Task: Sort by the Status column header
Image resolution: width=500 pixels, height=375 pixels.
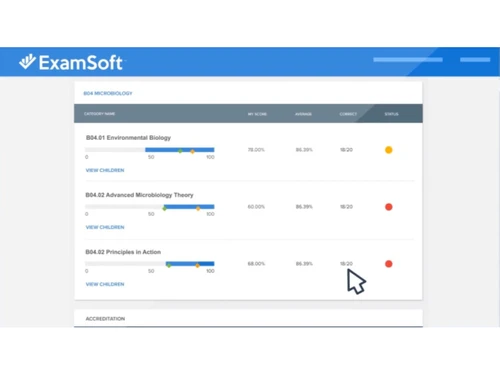Action: [391, 114]
